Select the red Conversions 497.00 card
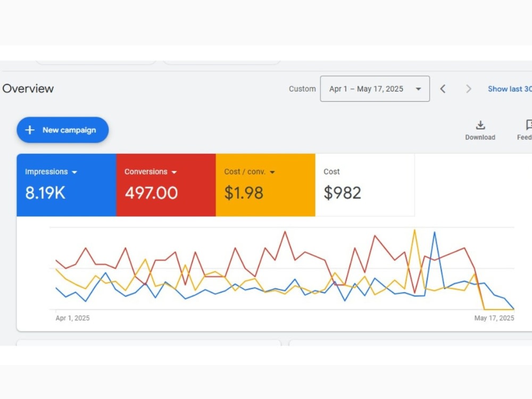 pos(166,185)
